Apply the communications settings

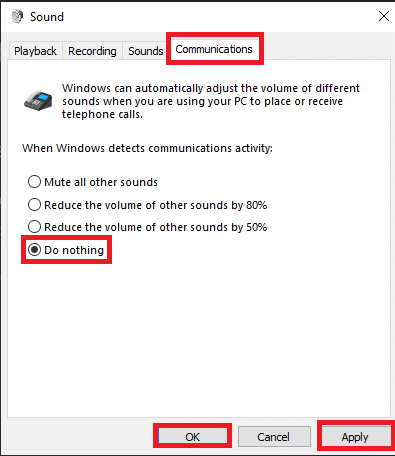point(355,437)
